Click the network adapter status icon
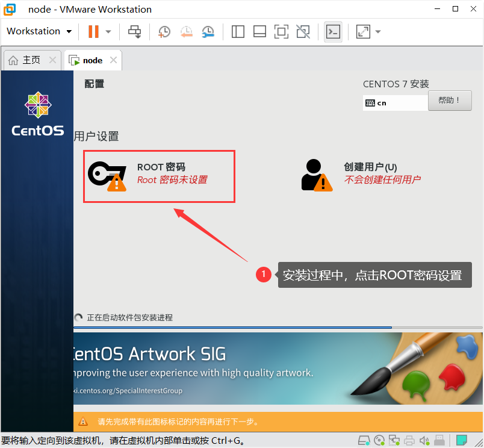The height and width of the screenshot is (448, 484). tap(394, 440)
